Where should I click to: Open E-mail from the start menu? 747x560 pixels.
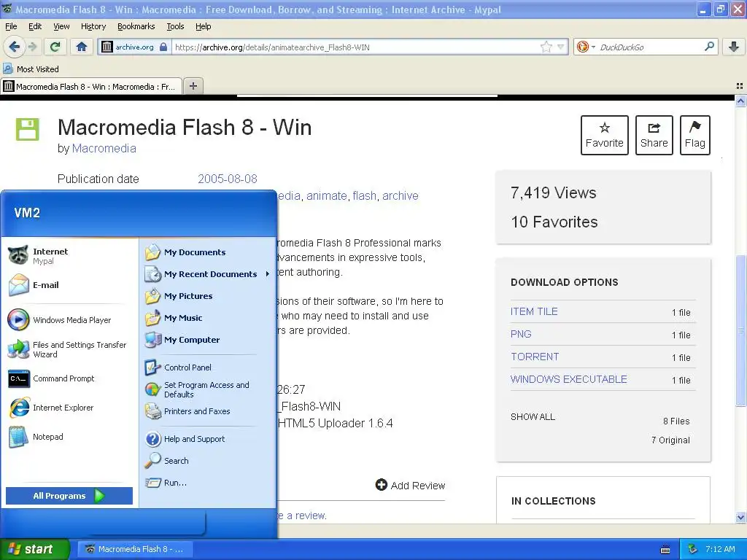(x=70, y=285)
